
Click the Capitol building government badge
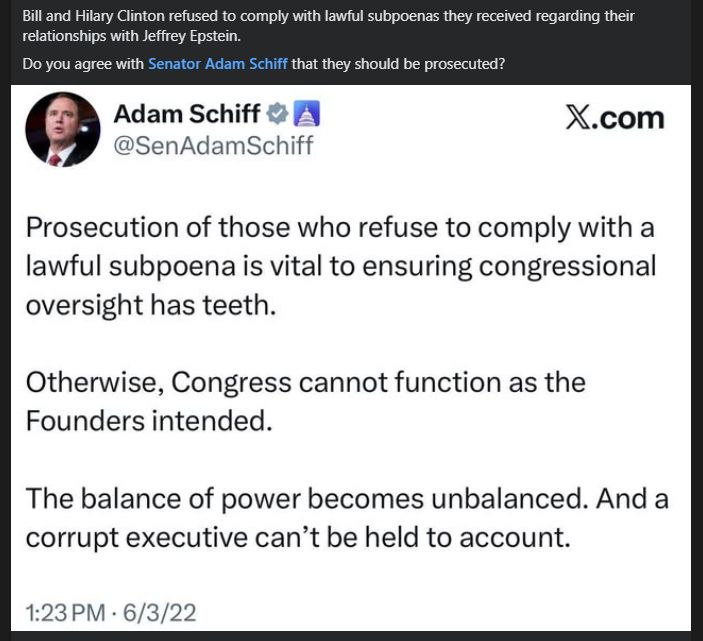(x=306, y=113)
